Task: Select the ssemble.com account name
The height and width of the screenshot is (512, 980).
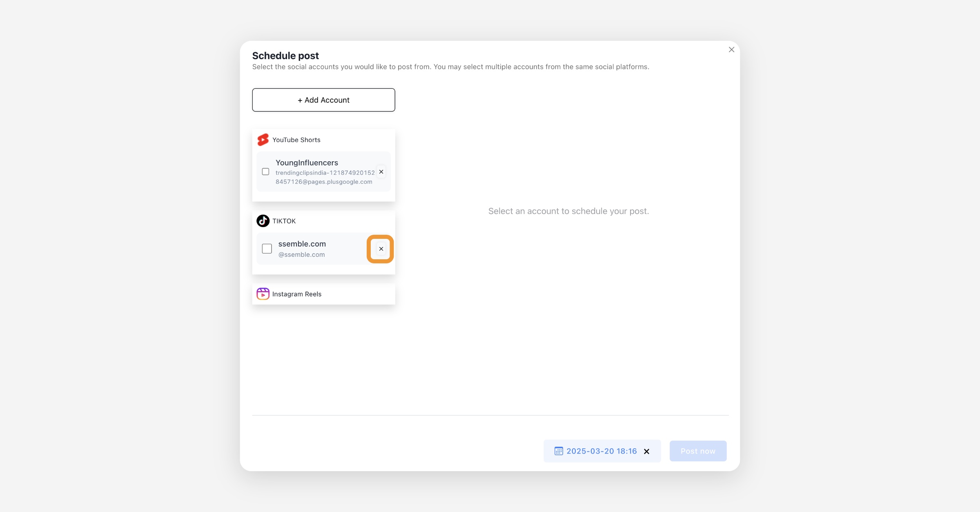Action: (x=302, y=244)
